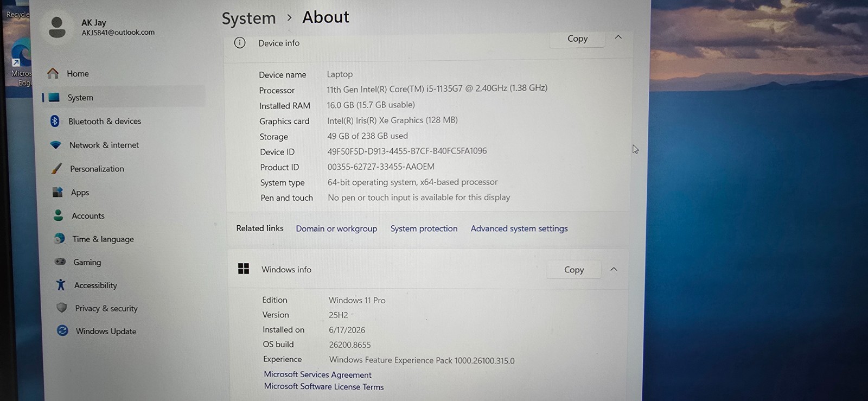
Task: Open Advanced system settings link
Action: click(x=519, y=228)
